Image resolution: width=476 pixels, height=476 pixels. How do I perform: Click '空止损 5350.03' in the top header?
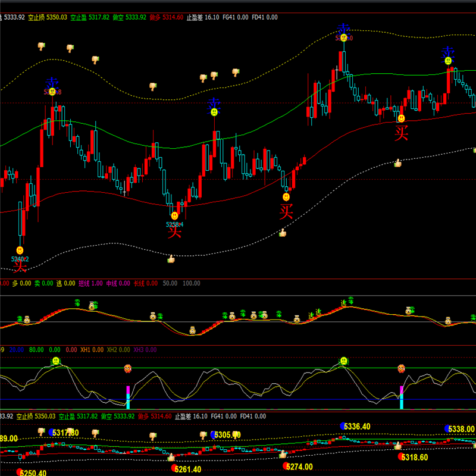click(48, 17)
